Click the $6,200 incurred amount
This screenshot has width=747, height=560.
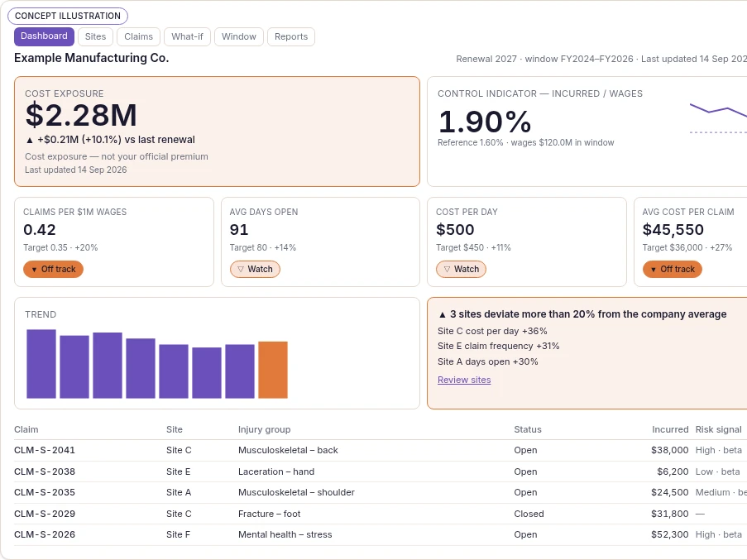673,471
